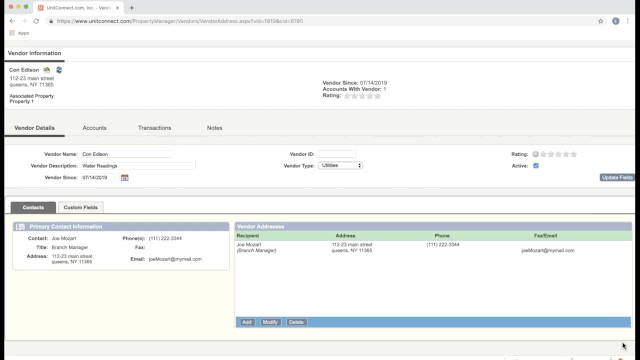Click the Vendor Name input field

click(127, 154)
